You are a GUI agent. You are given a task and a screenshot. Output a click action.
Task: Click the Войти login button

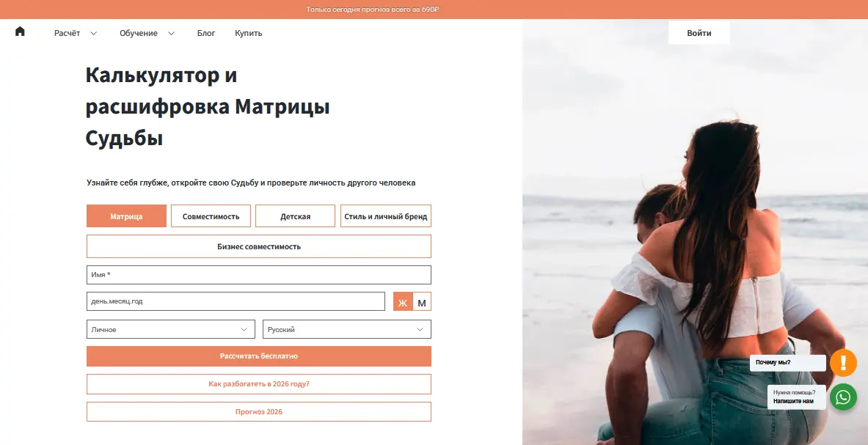699,32
